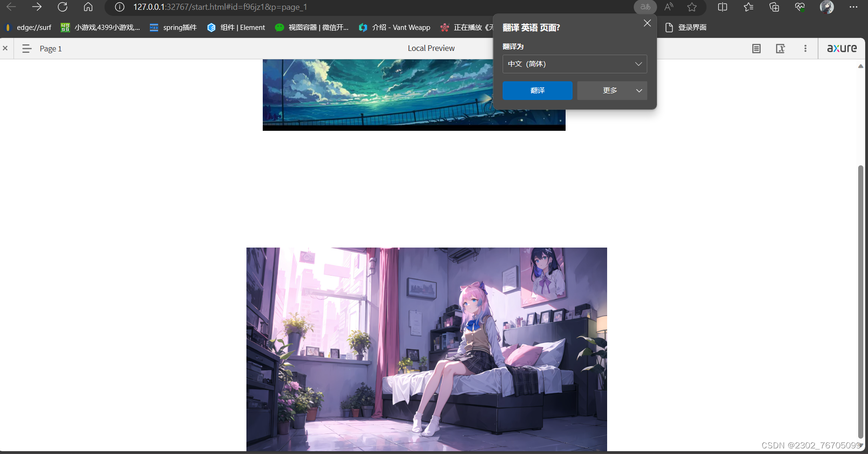
Task: Click Page 1 title
Action: 50,49
